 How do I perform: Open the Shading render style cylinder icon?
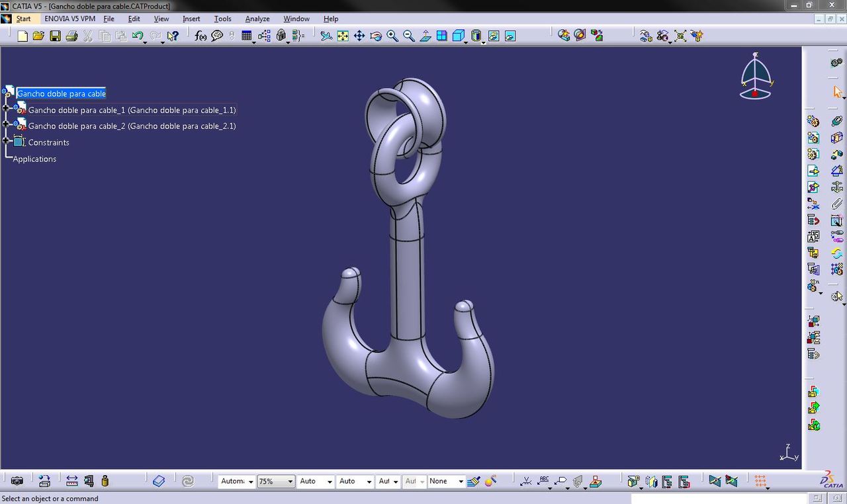click(476, 36)
